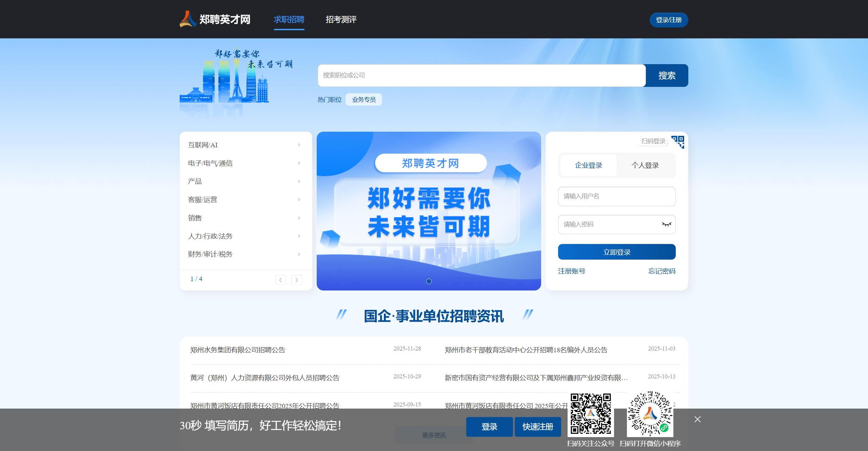Go to previous category page arrow
This screenshot has width=868, height=451.
(280, 280)
